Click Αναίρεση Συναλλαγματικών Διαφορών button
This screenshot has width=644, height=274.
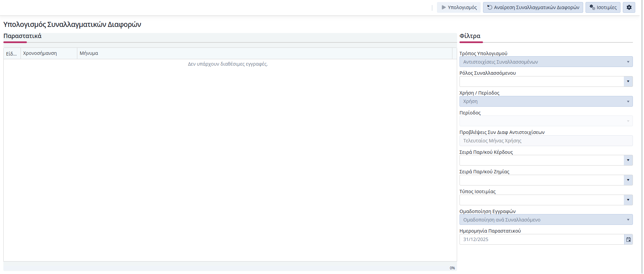point(533,7)
